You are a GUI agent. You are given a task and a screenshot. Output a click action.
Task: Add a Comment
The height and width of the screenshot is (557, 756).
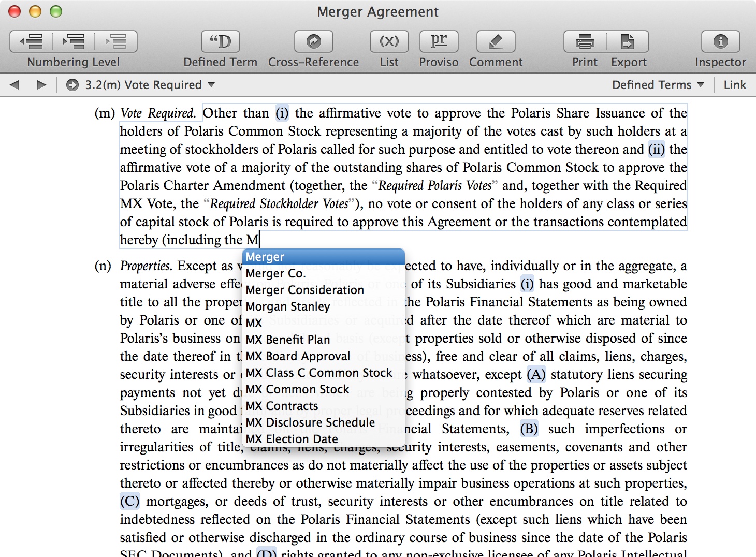coord(496,41)
